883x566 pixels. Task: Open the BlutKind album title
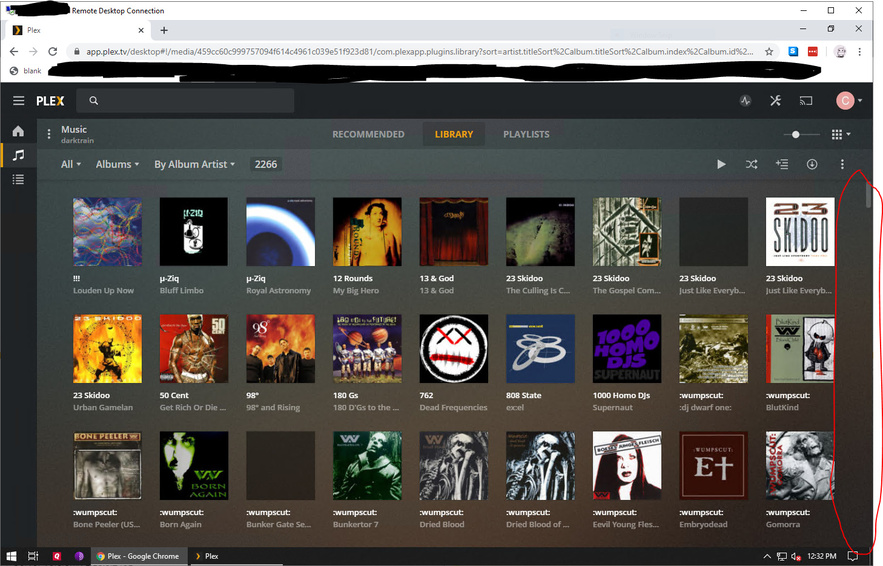[x=782, y=408]
